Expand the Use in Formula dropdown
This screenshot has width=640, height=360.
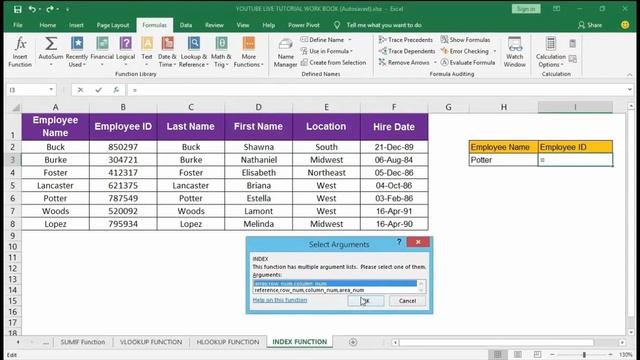351,51
